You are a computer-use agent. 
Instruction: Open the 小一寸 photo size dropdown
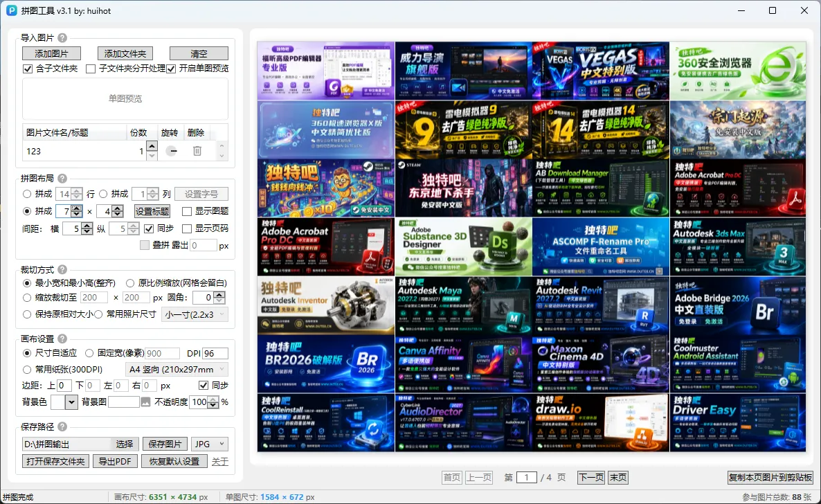pyautogui.click(x=195, y=314)
